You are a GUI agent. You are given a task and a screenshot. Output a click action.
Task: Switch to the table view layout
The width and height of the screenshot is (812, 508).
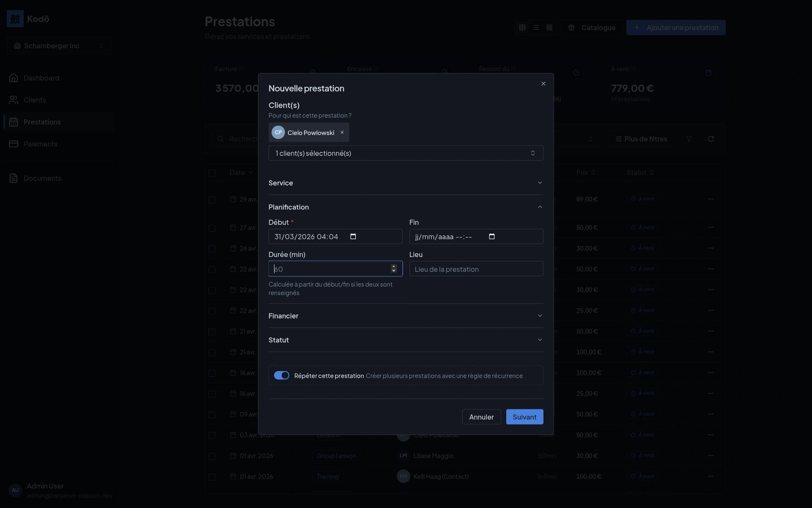tap(522, 28)
